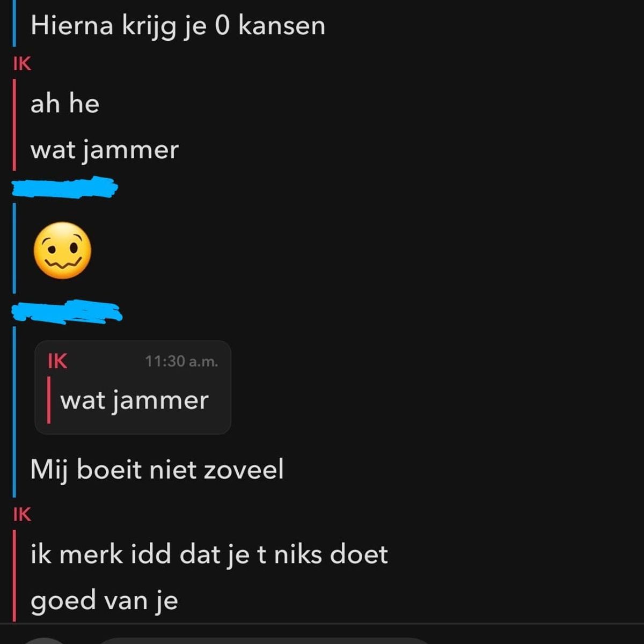The width and height of the screenshot is (644, 644).
Task: Tap the IK label above 'ah he'
Action: [x=22, y=64]
